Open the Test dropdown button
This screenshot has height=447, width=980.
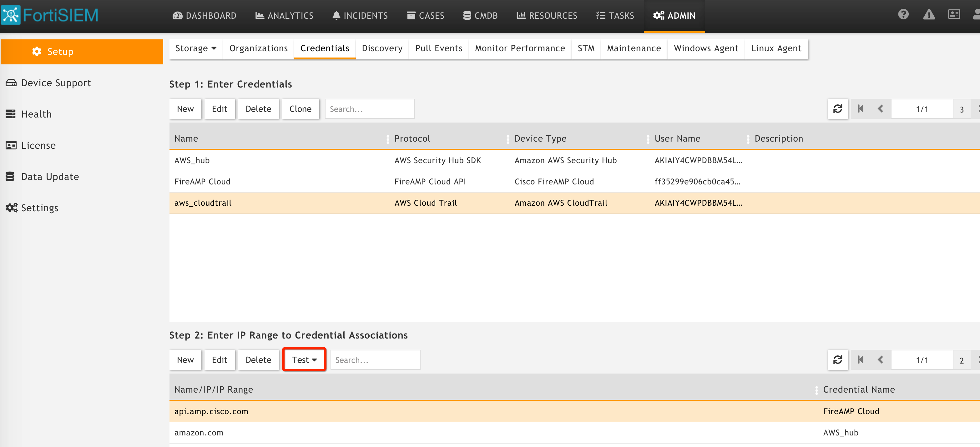point(304,359)
